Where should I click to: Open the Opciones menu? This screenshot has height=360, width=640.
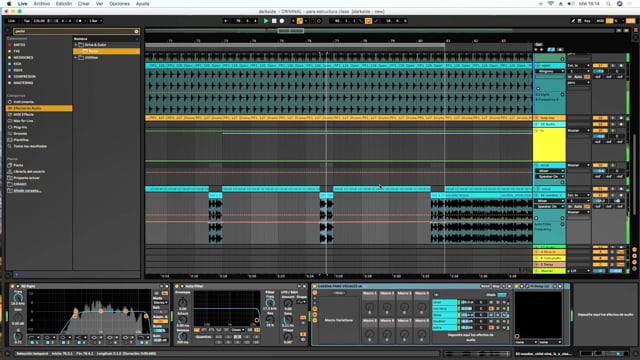[x=120, y=4]
